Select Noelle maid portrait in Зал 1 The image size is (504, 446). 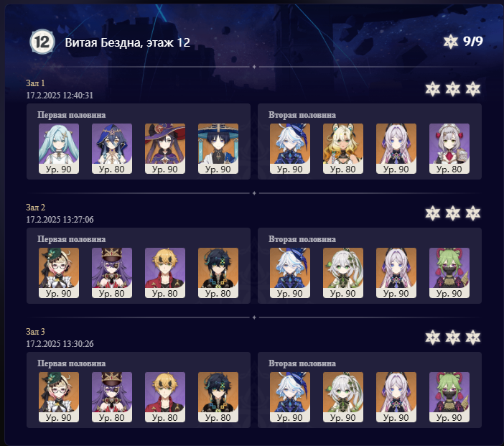click(449, 149)
